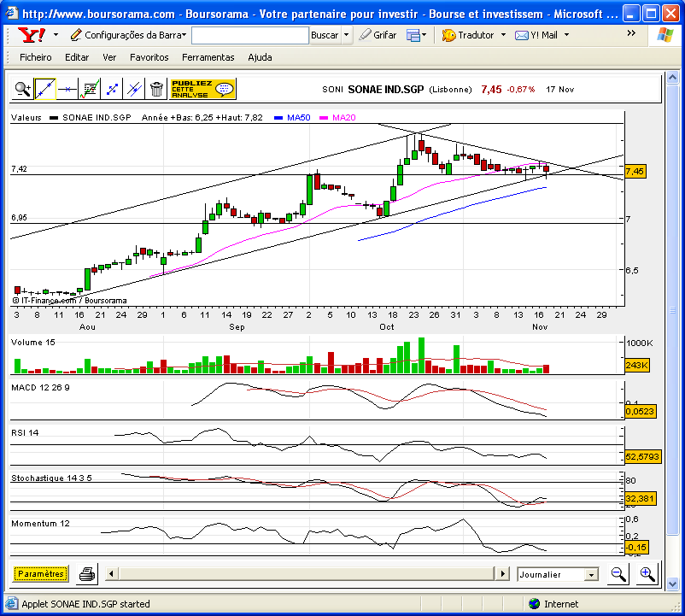685x616 pixels.
Task: Click the -0,15 momentum value tag
Action: click(636, 548)
